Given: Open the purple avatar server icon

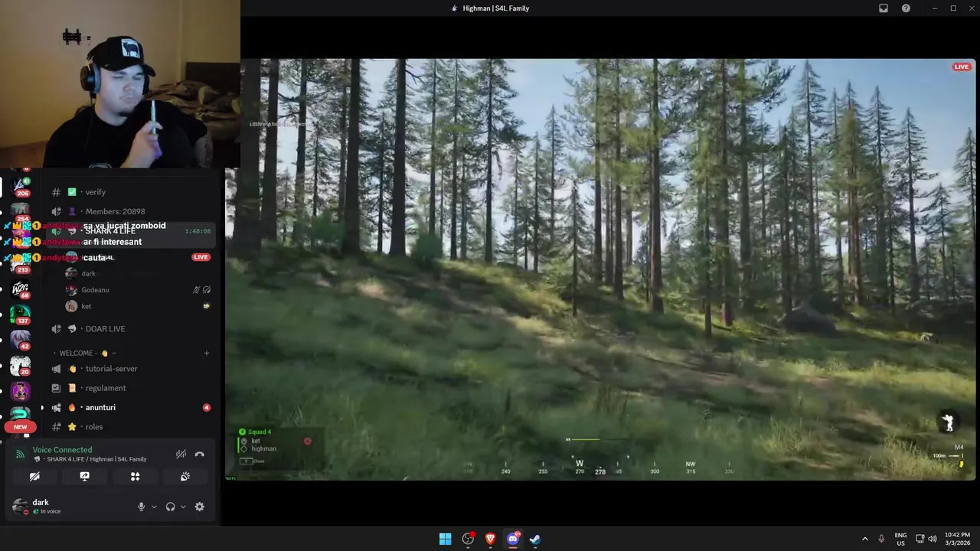Looking at the screenshot, I should [x=21, y=391].
